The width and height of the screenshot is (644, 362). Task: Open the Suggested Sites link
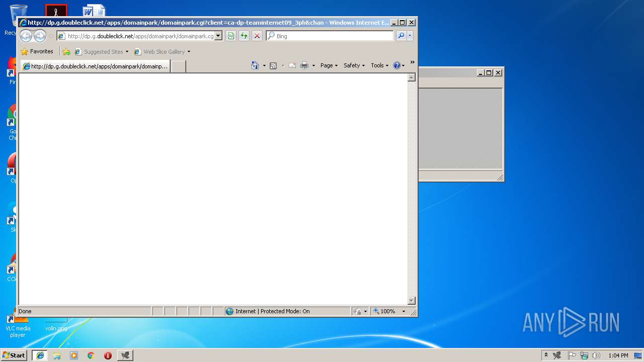pos(101,51)
